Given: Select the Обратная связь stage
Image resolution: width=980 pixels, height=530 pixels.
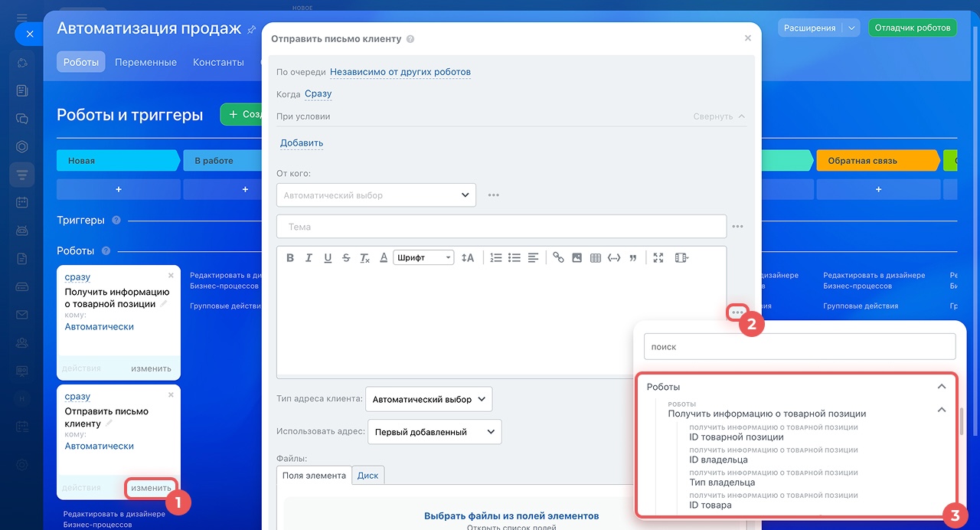Looking at the screenshot, I should (877, 161).
